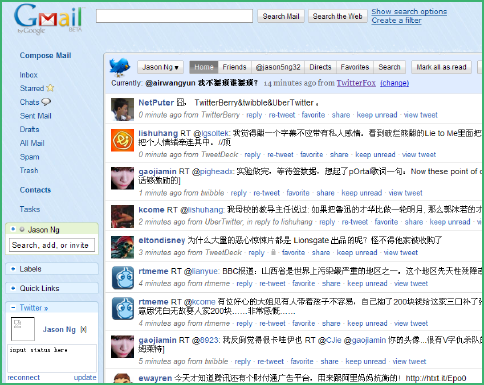Click Compose Mail
Image resolution: width=484 pixels, height=385 pixels.
click(45, 55)
